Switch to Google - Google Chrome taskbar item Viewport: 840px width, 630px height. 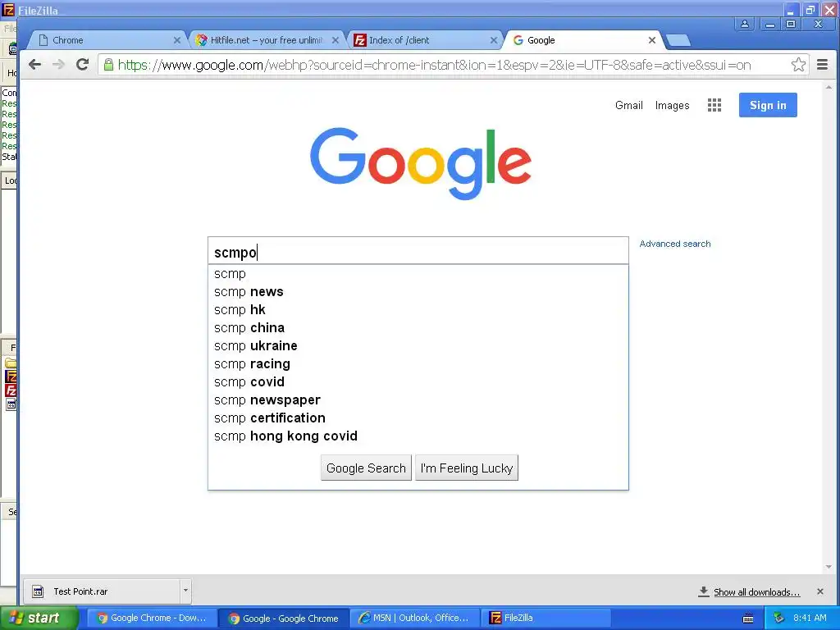(x=284, y=619)
